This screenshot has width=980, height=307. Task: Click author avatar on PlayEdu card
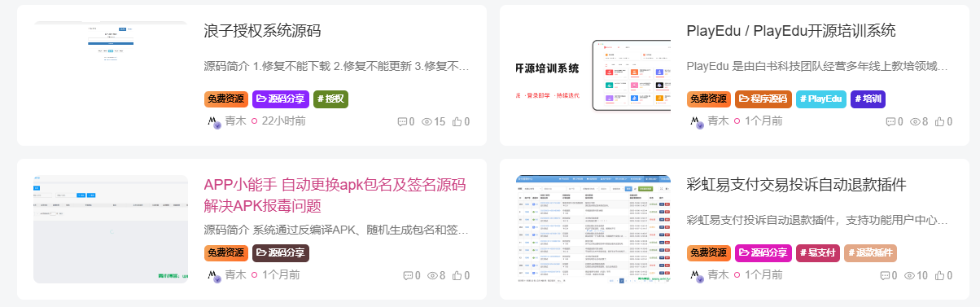[x=697, y=121]
